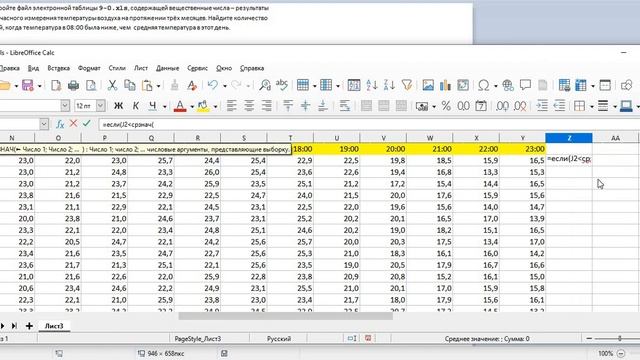Open the Формат menu
Viewport: 640px width, 360px height.
click(x=89, y=68)
